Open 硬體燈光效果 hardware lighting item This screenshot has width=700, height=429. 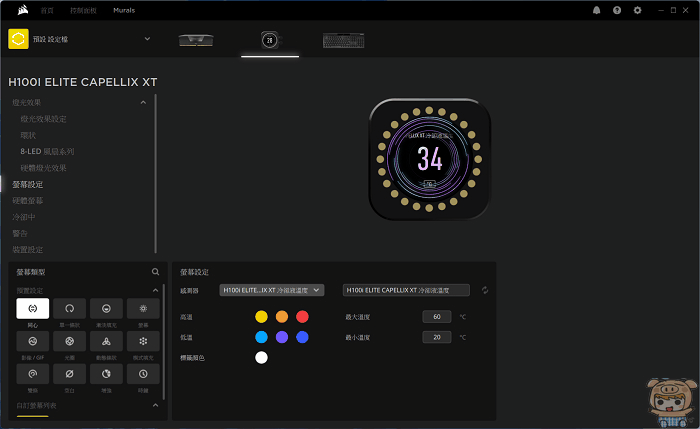[x=43, y=168]
